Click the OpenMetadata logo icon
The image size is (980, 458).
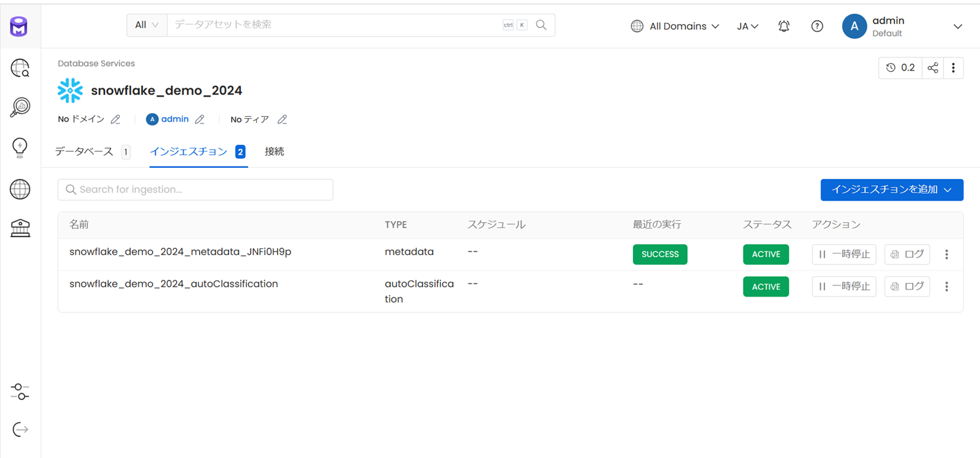click(19, 27)
